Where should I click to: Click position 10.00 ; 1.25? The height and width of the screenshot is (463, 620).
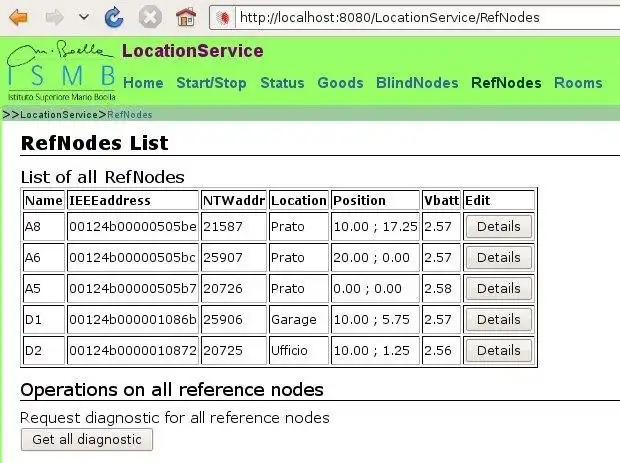pyautogui.click(x=375, y=350)
